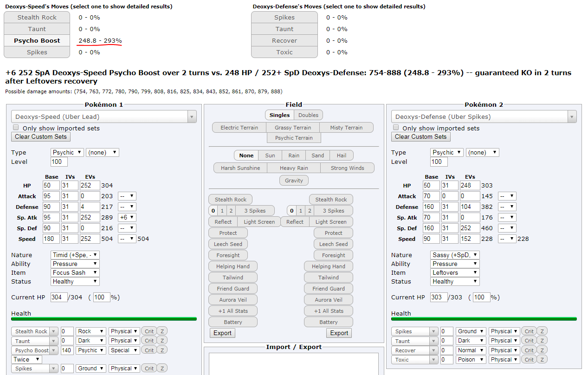Toggle +1 All Stats in Field's right column
Image resolution: width=588 pixels, height=375 pixels.
[x=329, y=311]
